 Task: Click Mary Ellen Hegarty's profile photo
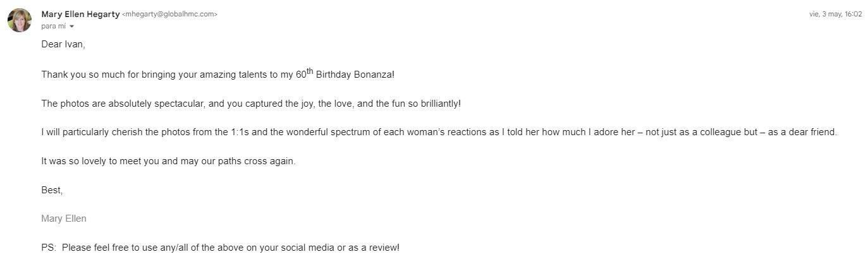pos(20,20)
